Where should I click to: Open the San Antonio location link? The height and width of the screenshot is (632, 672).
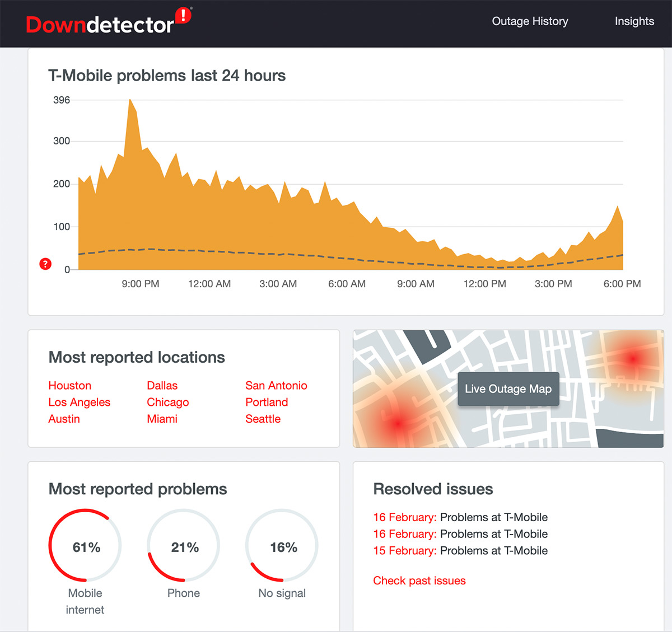pyautogui.click(x=276, y=385)
